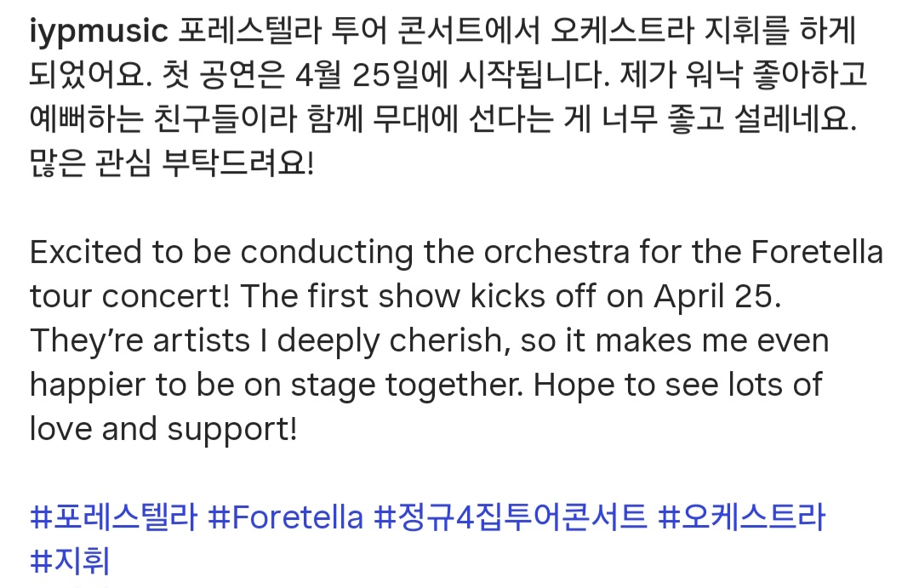919x588 pixels.
Task: Click the "love and support!" closing line
Action: coord(163,428)
